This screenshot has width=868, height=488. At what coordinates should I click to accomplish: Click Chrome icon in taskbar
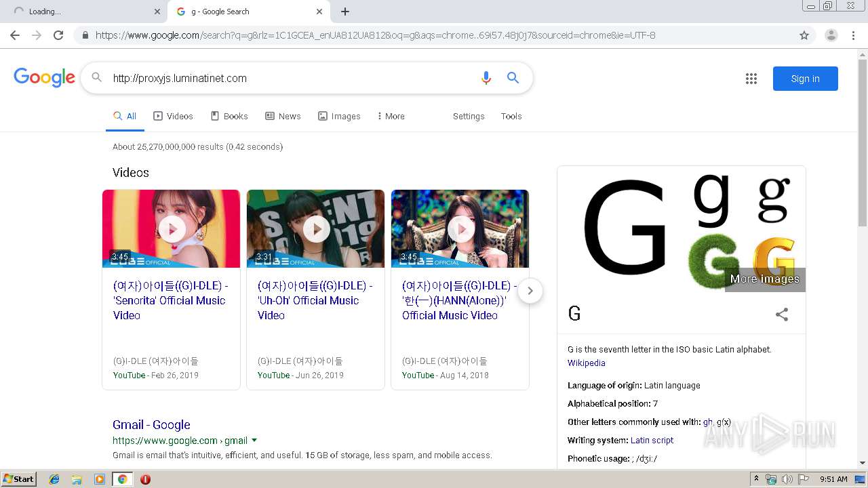point(122,479)
